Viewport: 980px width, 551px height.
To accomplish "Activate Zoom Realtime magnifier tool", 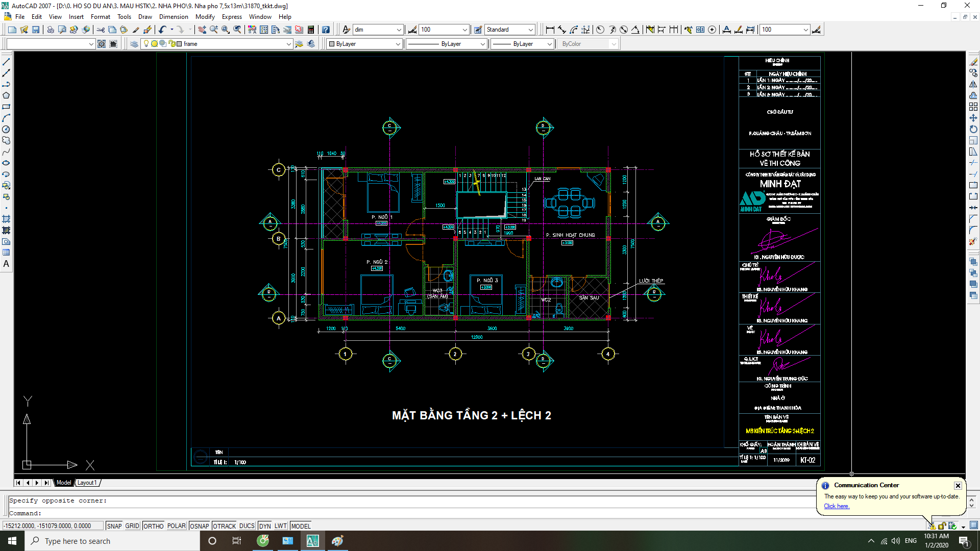I will click(x=214, y=30).
